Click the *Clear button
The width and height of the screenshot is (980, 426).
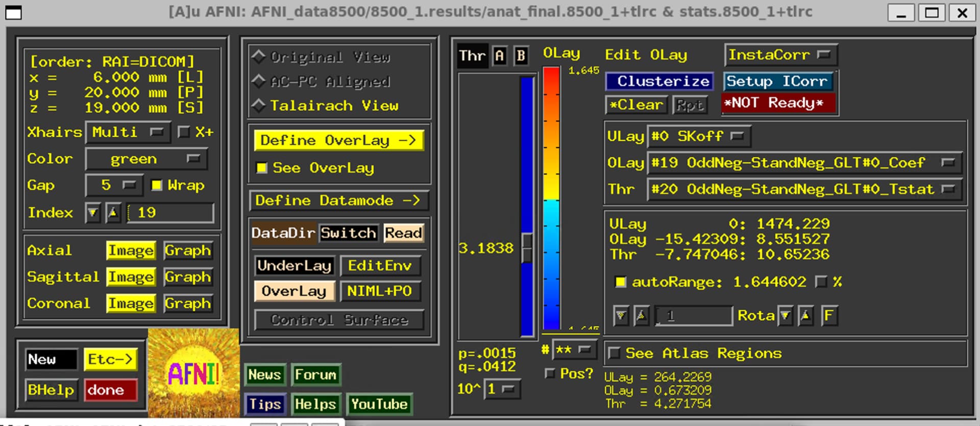(636, 105)
